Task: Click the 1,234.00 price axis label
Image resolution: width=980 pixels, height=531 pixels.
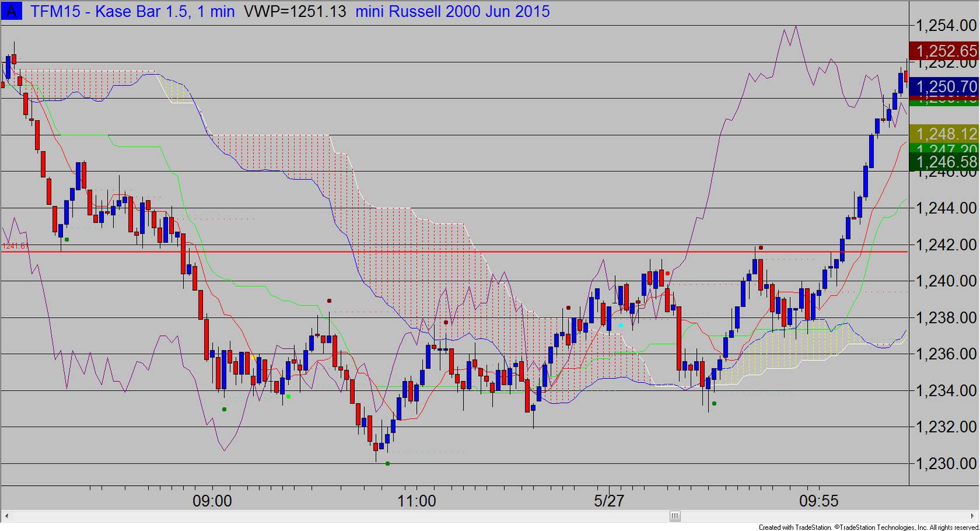Action: pyautogui.click(x=946, y=391)
